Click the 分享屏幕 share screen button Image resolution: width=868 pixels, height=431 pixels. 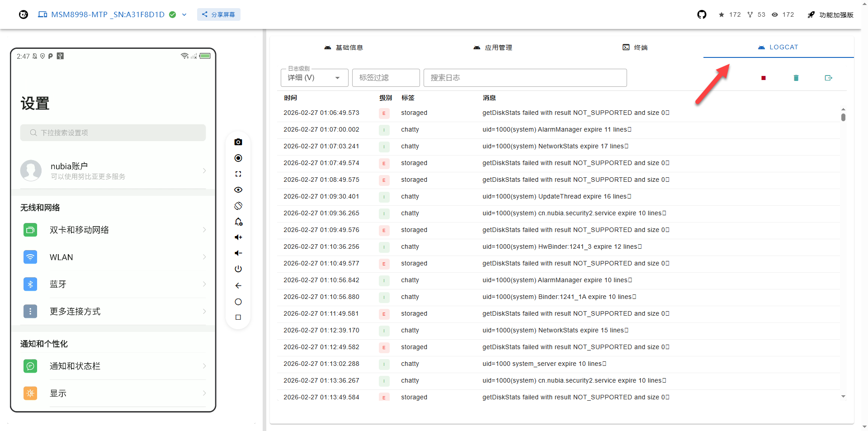[219, 14]
